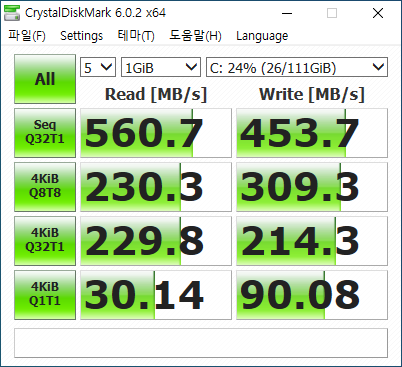This screenshot has width=402, height=367.
Task: Open the test count dropdown showing 5
Action: point(98,67)
